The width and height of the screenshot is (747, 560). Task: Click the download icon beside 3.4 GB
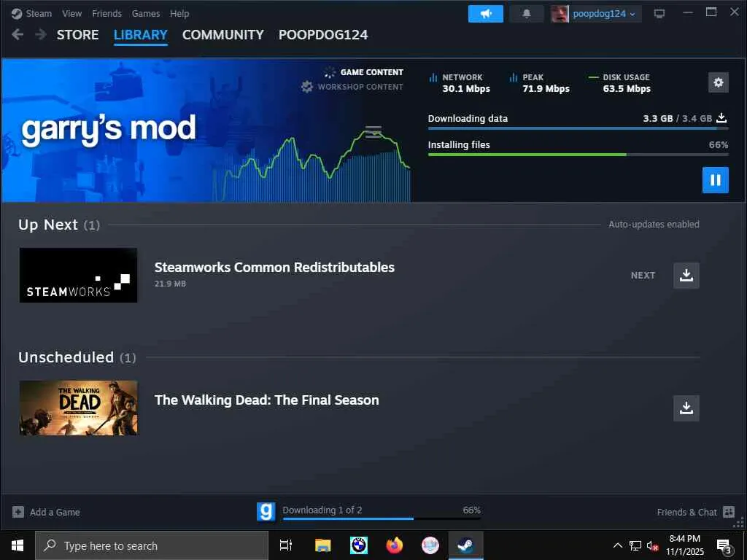pyautogui.click(x=721, y=117)
